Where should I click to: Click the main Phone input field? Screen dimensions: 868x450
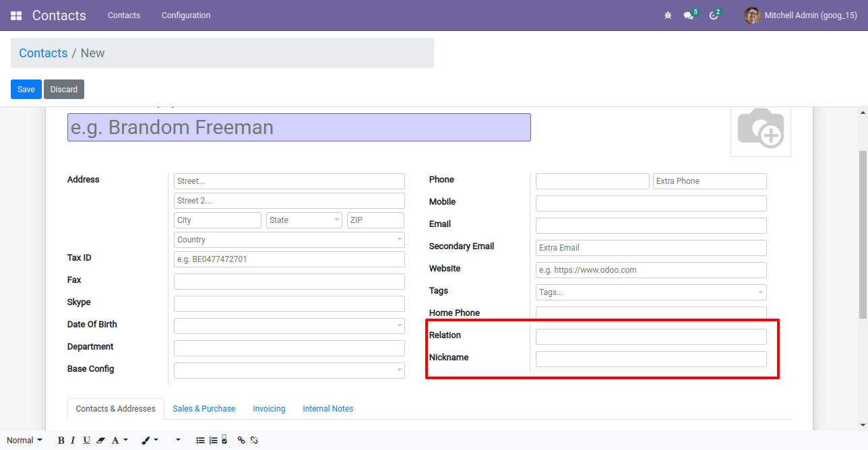[x=592, y=181]
